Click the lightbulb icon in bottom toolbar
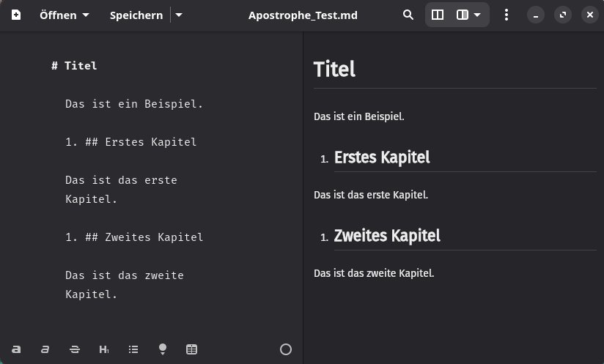 tap(162, 349)
